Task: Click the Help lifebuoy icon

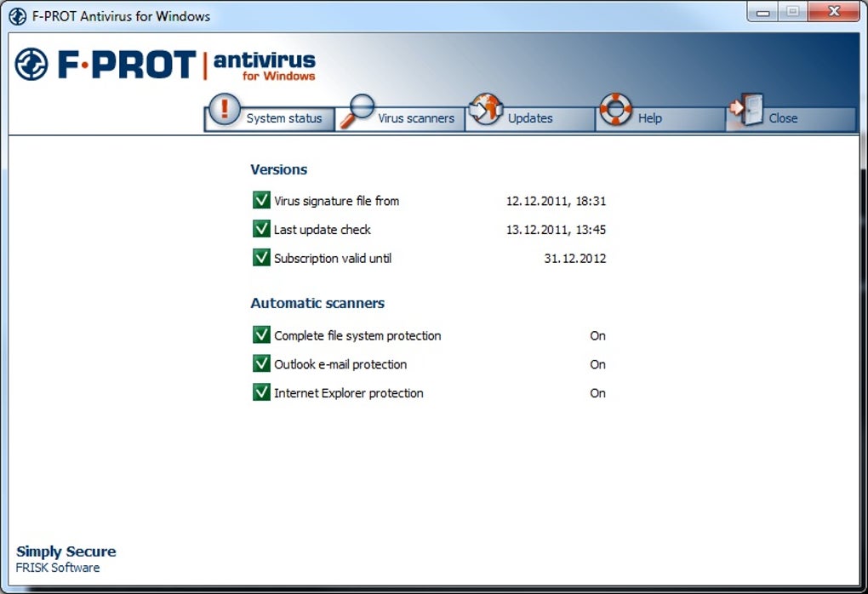Action: (x=615, y=109)
